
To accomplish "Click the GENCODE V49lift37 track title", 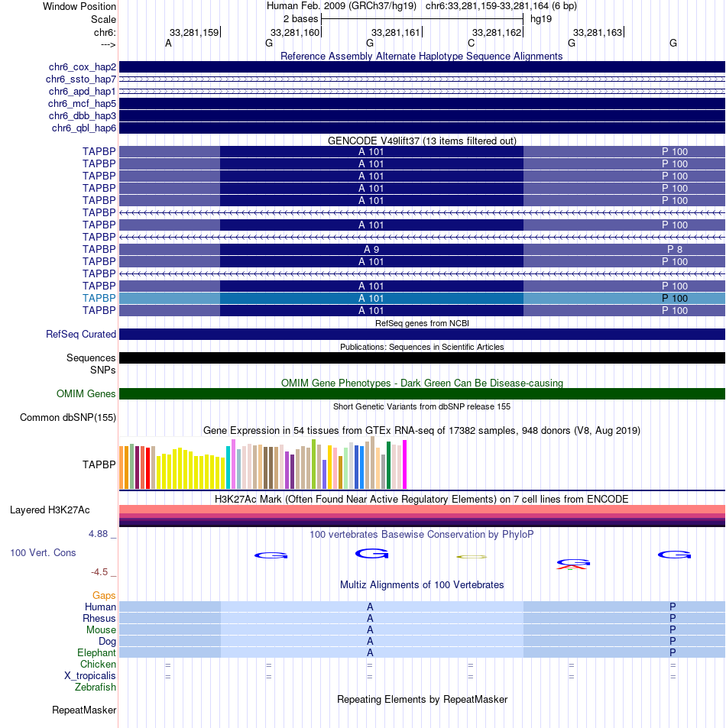I will point(422,141).
